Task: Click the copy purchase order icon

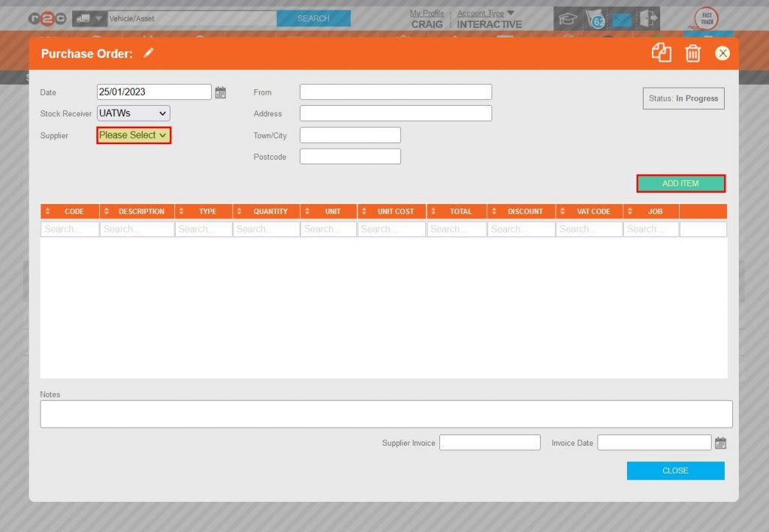Action: coord(662,53)
